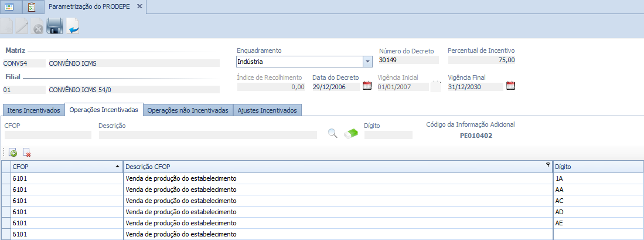Image resolution: width=644 pixels, height=240 pixels.
Task: Click the delete record toolbar icon
Action: [38, 26]
